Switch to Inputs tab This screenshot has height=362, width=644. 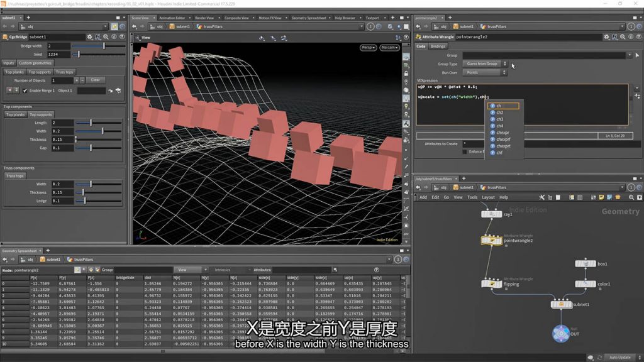pyautogui.click(x=9, y=63)
